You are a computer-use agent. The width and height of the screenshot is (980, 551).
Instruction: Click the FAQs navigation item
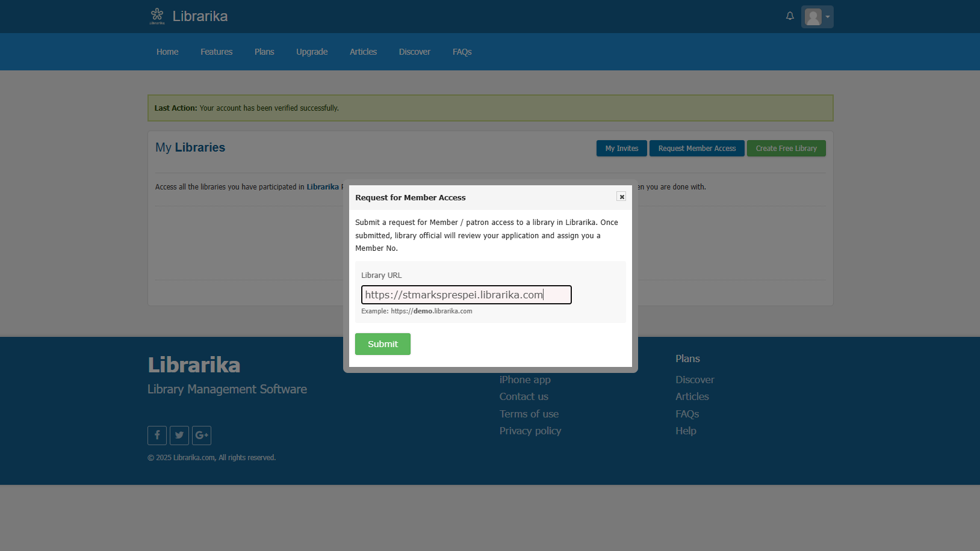[462, 52]
